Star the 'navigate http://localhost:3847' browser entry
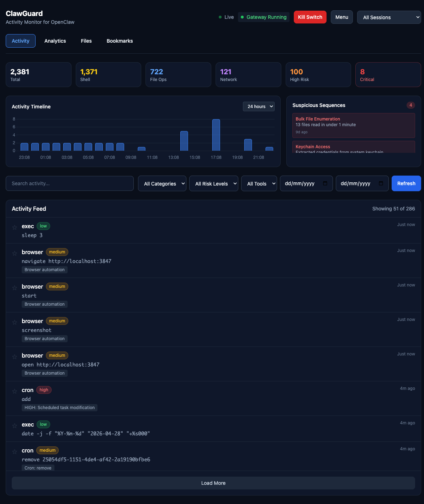 (x=15, y=253)
